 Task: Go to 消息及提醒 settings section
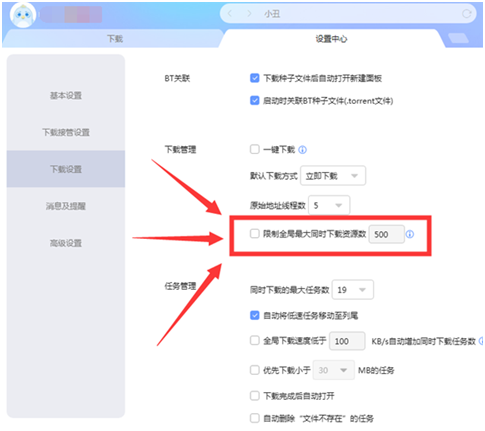click(x=66, y=206)
